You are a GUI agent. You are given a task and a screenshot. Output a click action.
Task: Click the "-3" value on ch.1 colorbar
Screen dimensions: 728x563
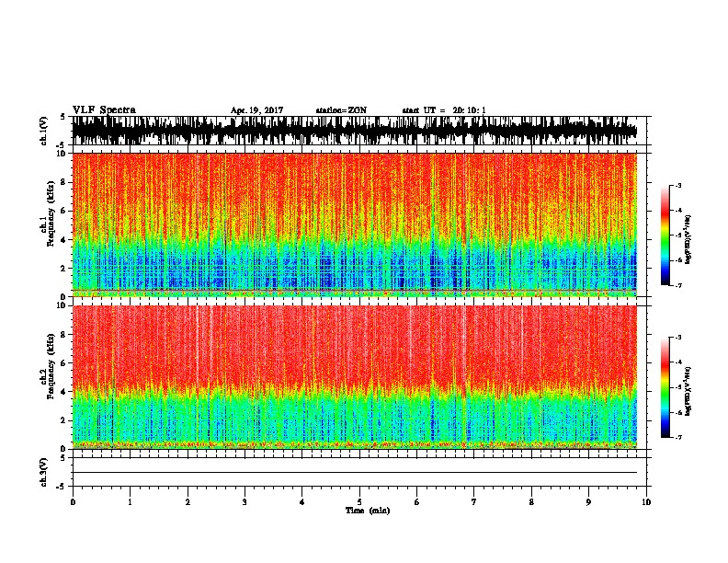pyautogui.click(x=678, y=185)
